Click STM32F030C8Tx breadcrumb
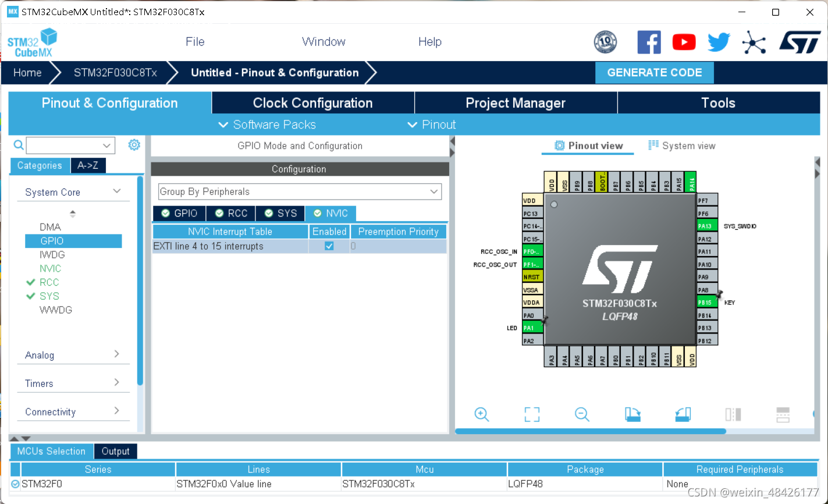The height and width of the screenshot is (504, 828). (115, 73)
